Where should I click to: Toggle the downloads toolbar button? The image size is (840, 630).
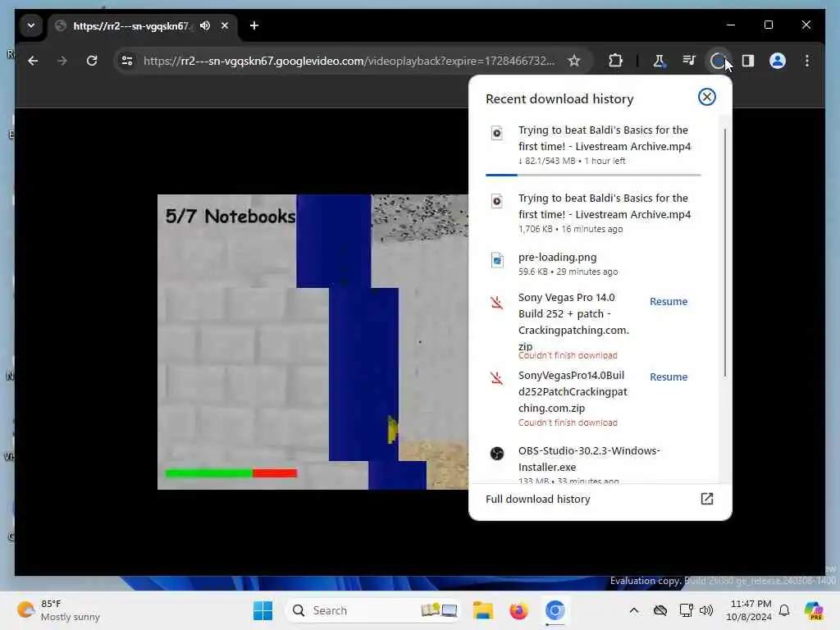coord(718,61)
